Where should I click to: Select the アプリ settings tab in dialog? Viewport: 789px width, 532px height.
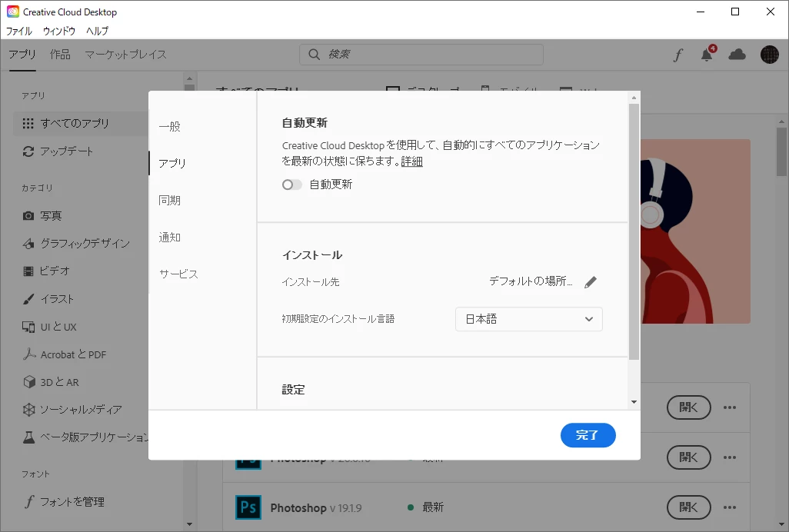point(172,164)
